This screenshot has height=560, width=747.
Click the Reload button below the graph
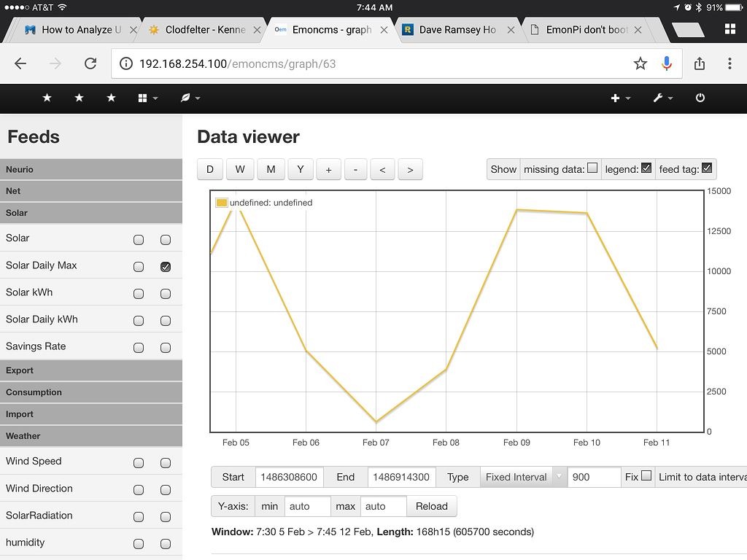[x=431, y=506]
